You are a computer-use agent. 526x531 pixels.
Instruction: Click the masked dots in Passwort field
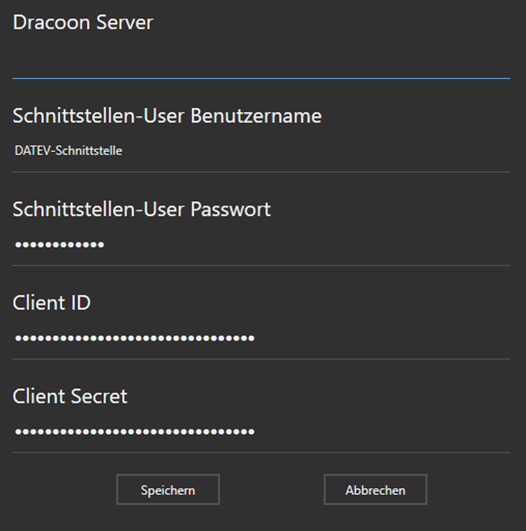click(60, 245)
